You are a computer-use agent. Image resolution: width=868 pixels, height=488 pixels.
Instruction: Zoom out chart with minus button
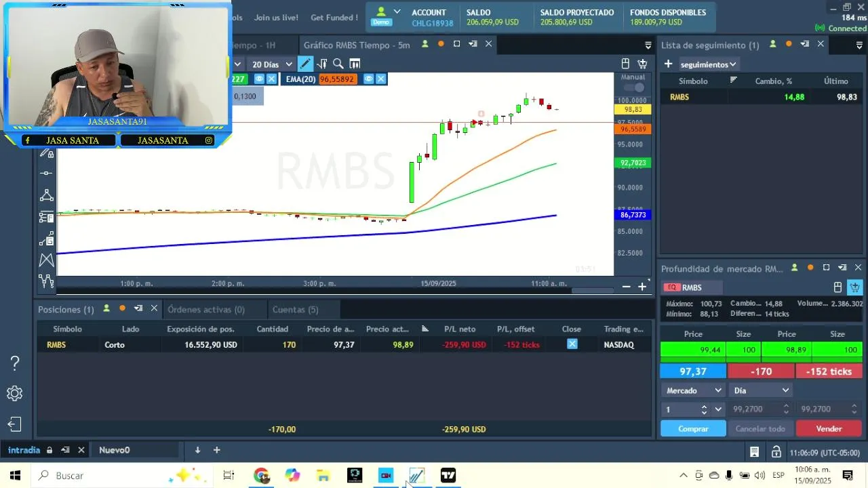coord(626,287)
